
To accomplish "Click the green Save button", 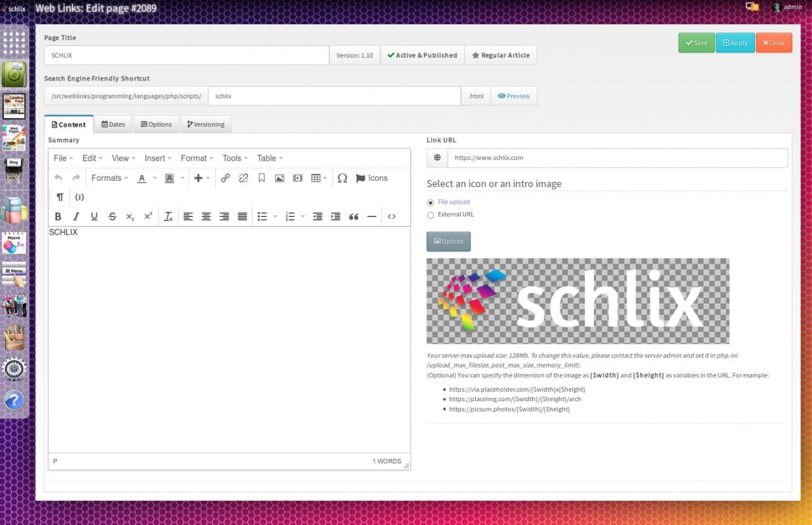I will [x=697, y=43].
